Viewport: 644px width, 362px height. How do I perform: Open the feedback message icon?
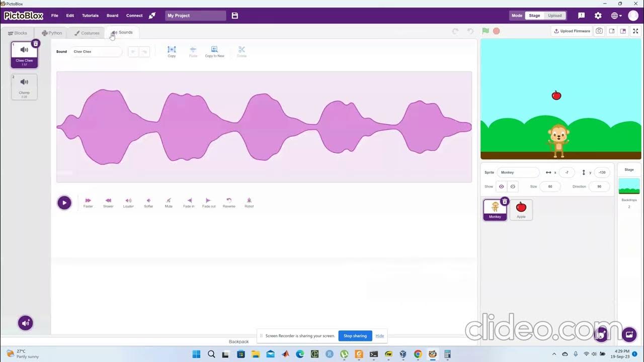pyautogui.click(x=582, y=16)
